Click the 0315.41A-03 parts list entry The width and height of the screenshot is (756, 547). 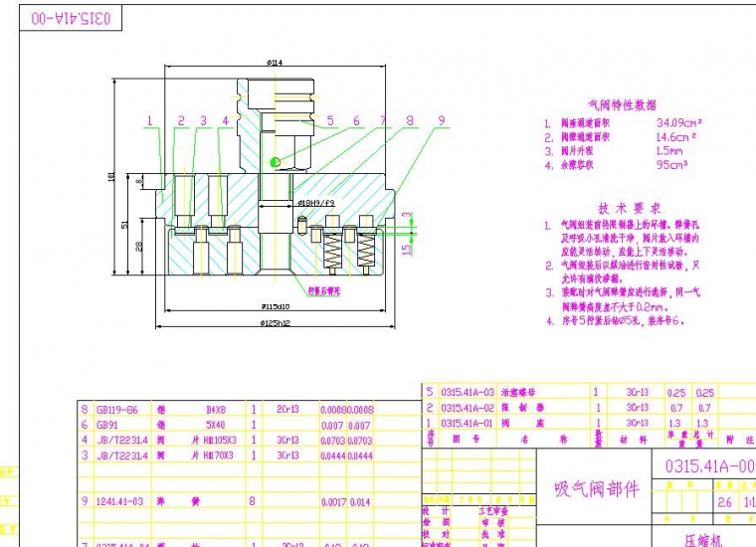tap(467, 392)
